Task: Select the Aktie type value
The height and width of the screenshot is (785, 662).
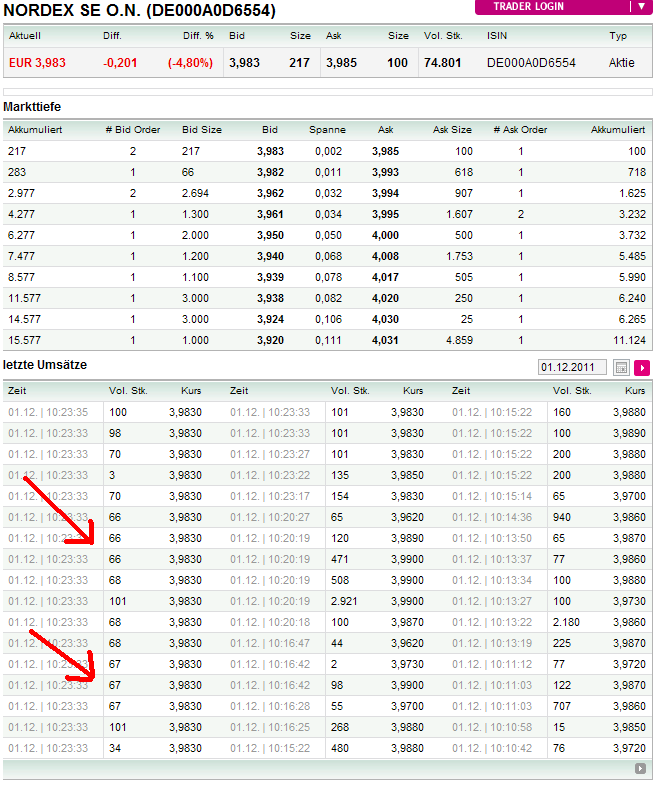Action: pyautogui.click(x=621, y=63)
